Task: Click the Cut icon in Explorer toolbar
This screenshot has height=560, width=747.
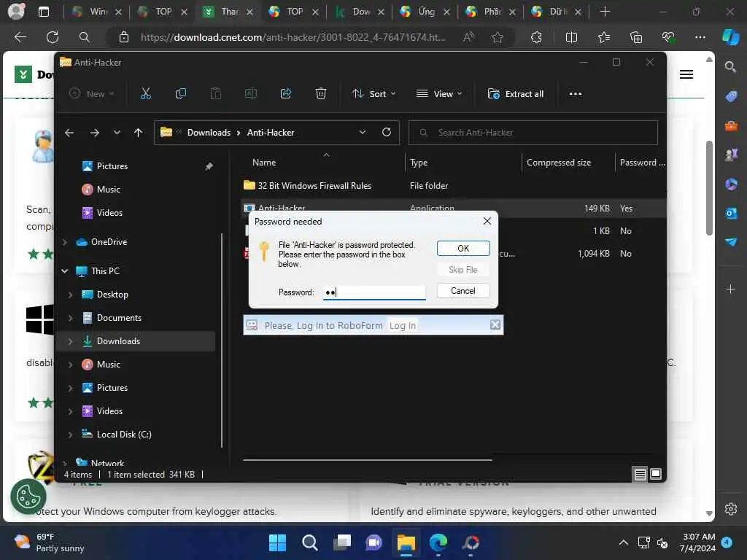Action: pos(146,94)
